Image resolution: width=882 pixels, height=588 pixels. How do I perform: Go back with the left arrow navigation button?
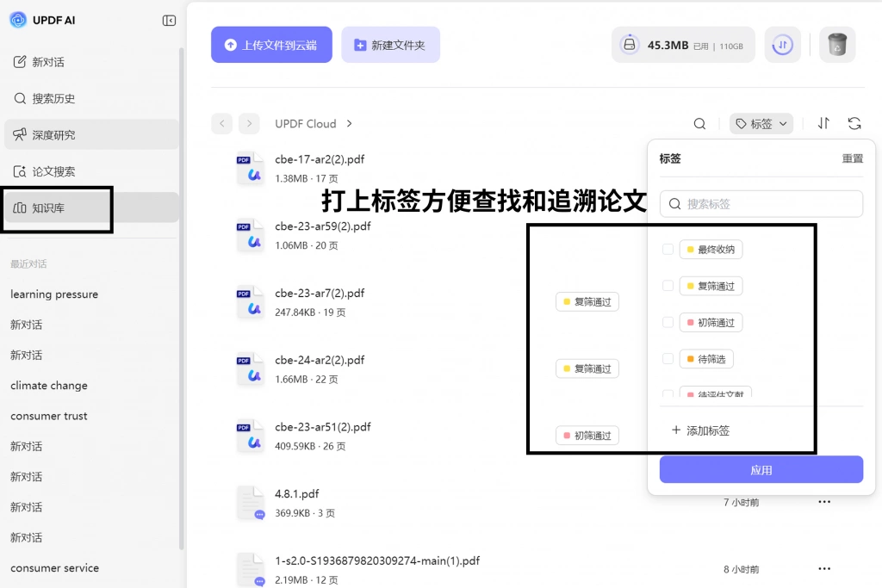(x=222, y=124)
